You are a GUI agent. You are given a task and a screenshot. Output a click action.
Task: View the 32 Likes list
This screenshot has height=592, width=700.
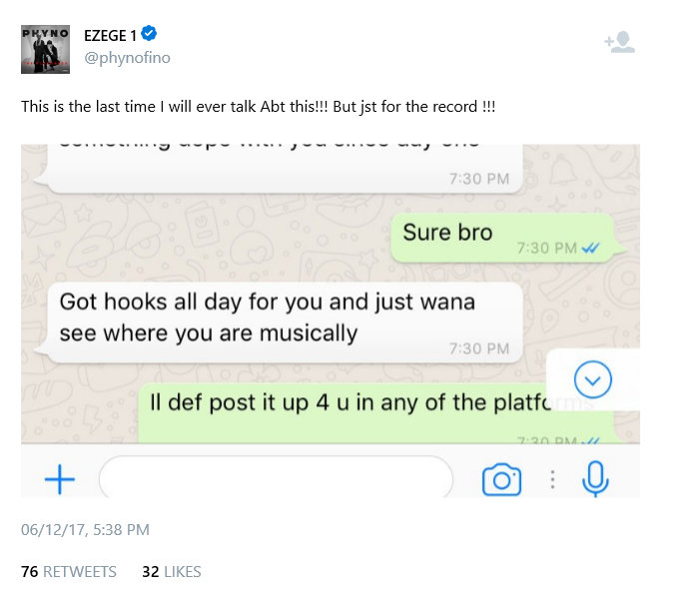[x=172, y=572]
